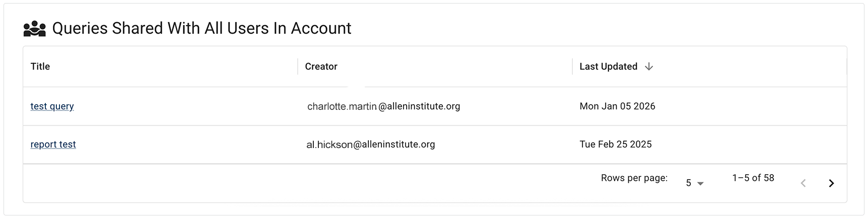Go to the next page of queries
Screen dimensions: 868x220
coord(831,183)
